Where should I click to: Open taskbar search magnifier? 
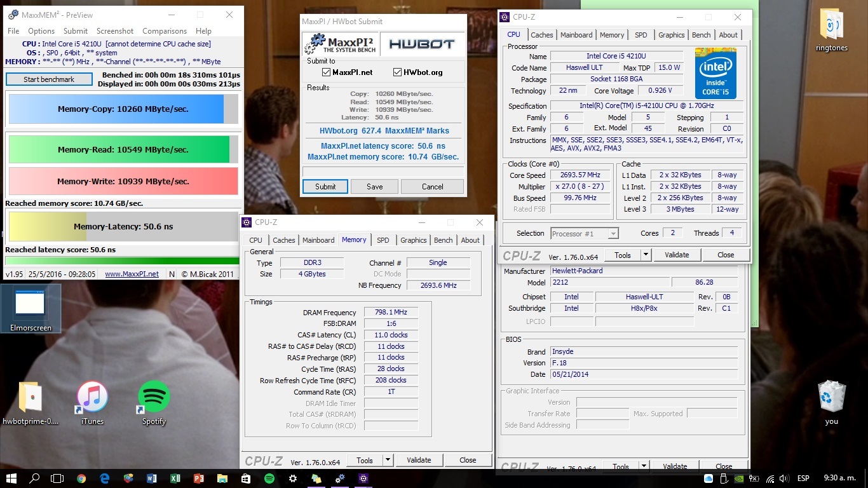(35, 478)
